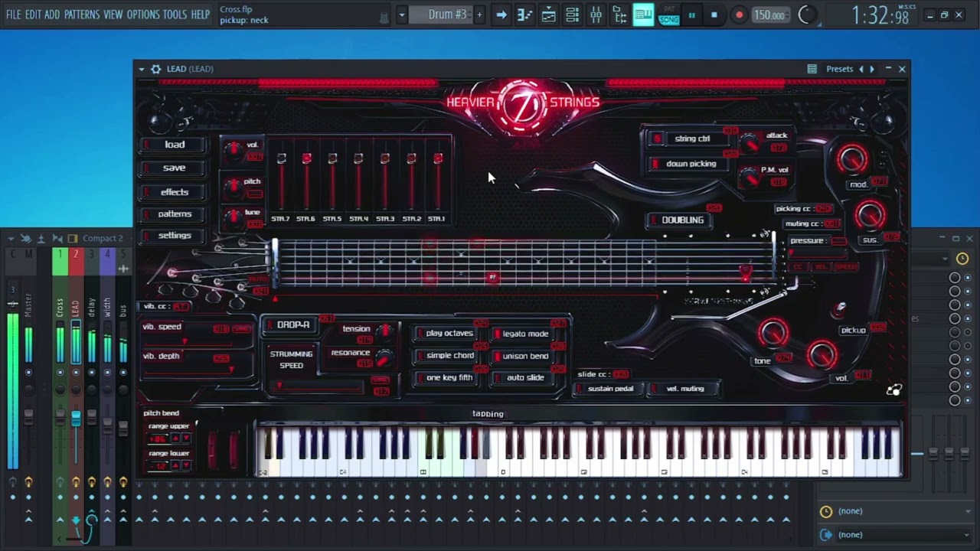Click the tempo 150.000 field
This screenshot has height=551, width=980.
(769, 15)
